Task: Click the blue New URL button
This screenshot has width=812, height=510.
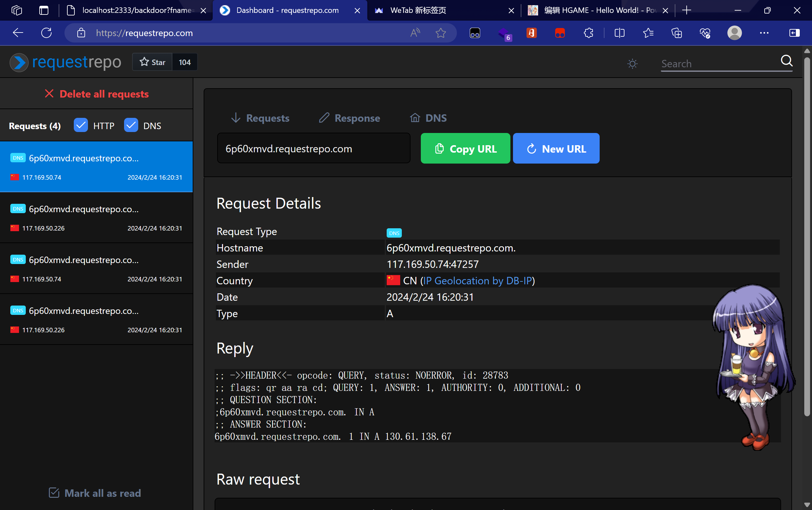Action: click(556, 148)
